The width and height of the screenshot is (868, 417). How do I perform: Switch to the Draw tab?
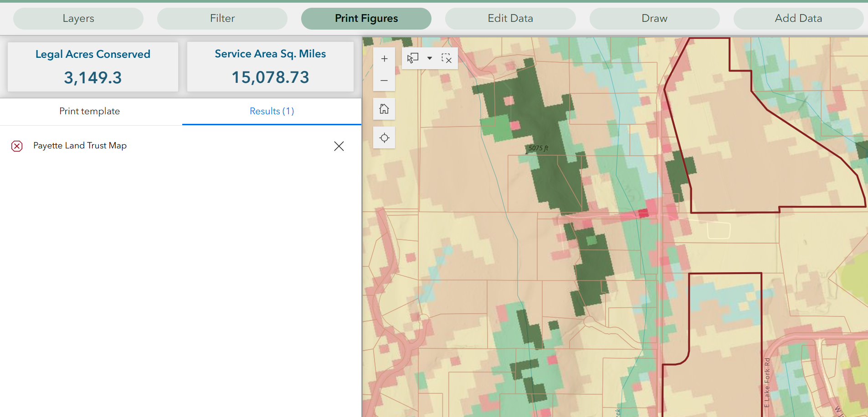click(x=654, y=18)
